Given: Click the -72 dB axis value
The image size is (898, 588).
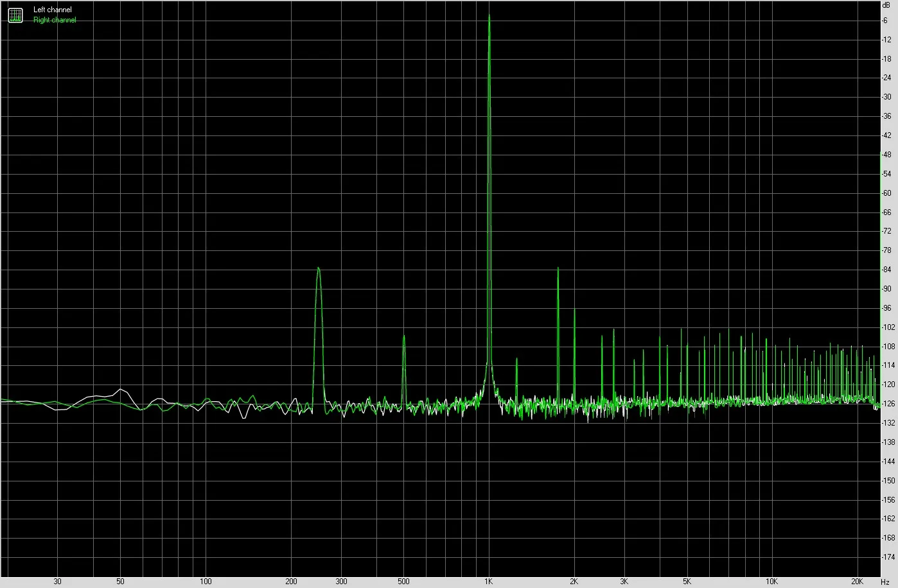Looking at the screenshot, I should click(x=887, y=231).
